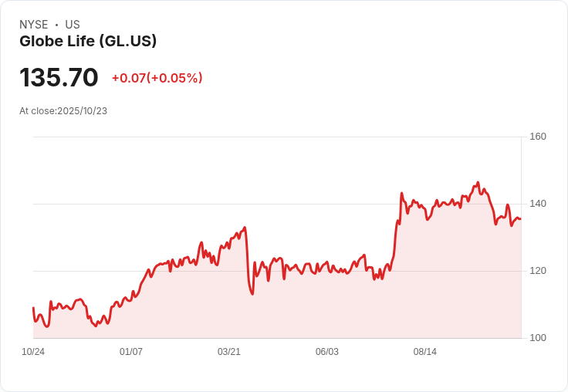Click the At close:2025/10/23 timestamp
Image resolution: width=568 pixels, height=392 pixels.
(x=63, y=111)
